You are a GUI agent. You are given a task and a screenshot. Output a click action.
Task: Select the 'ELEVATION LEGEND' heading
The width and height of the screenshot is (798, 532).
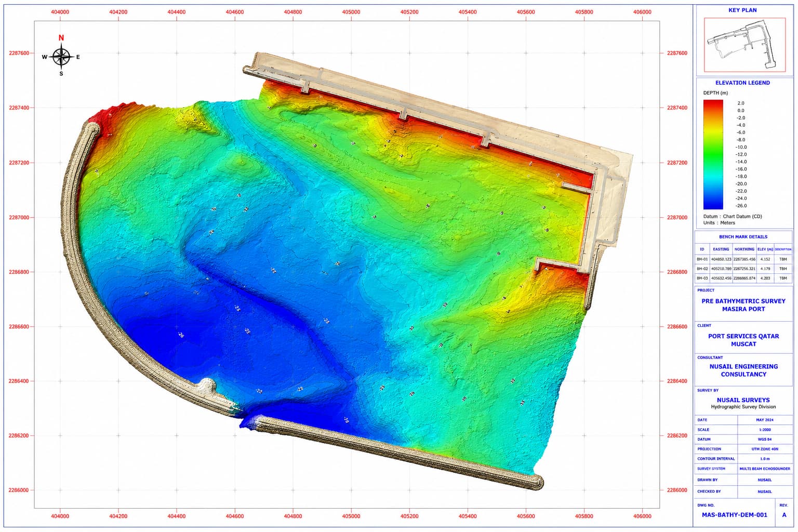pyautogui.click(x=742, y=83)
